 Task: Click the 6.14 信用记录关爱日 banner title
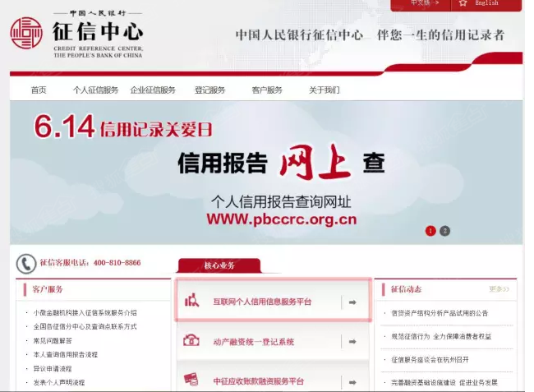(x=123, y=127)
